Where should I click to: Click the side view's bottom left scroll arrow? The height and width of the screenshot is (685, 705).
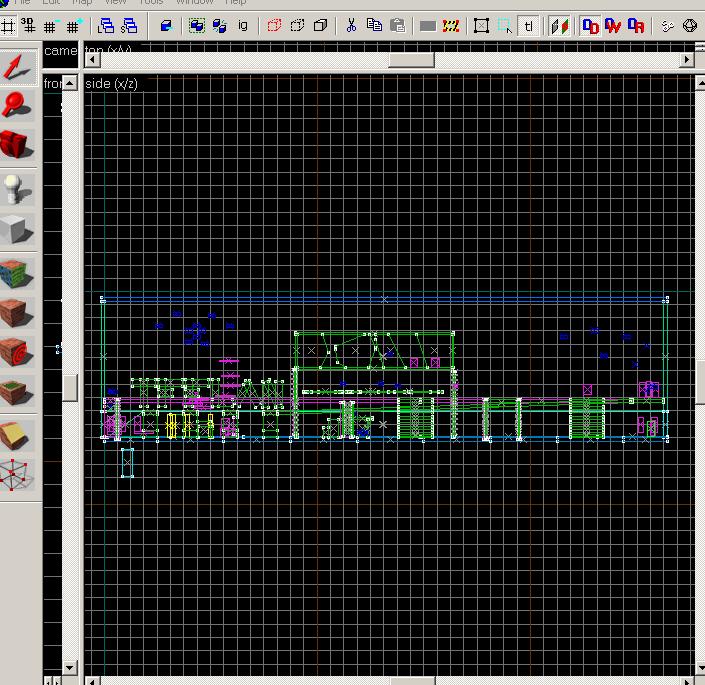tap(93, 681)
